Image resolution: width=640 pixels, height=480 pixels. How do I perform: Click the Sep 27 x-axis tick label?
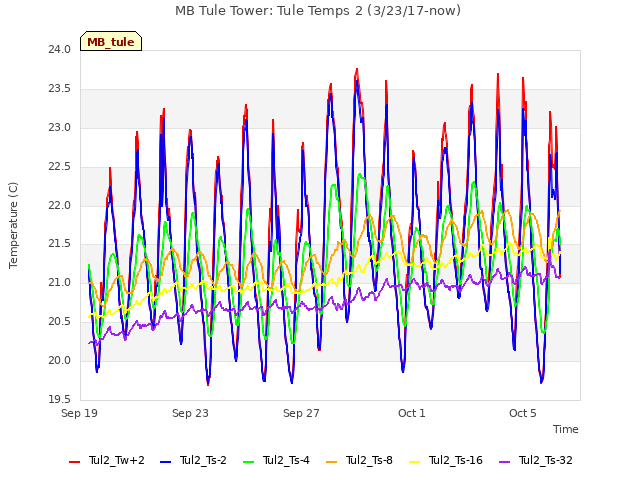tap(301, 413)
